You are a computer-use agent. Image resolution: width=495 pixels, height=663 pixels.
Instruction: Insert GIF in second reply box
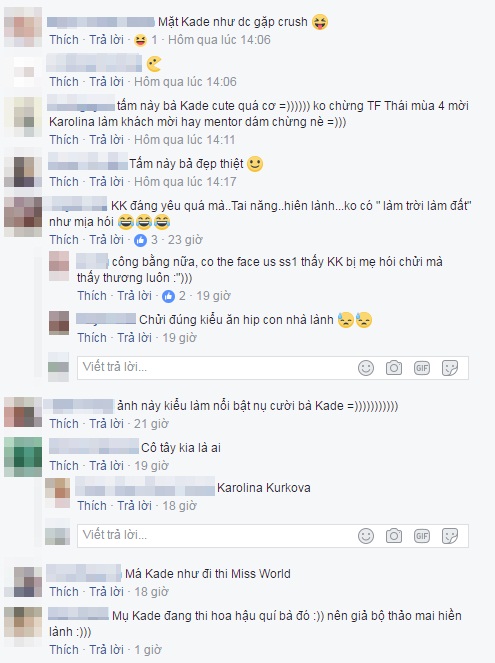click(x=421, y=536)
